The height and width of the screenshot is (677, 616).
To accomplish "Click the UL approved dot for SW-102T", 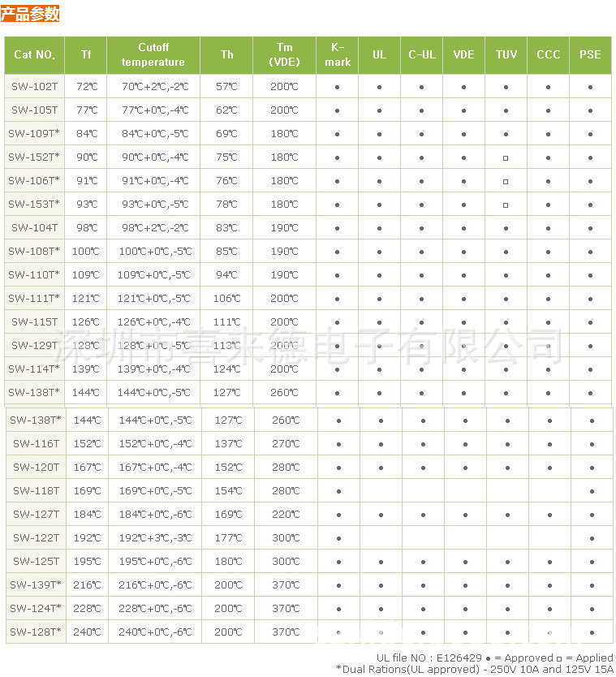I will 379,87.
